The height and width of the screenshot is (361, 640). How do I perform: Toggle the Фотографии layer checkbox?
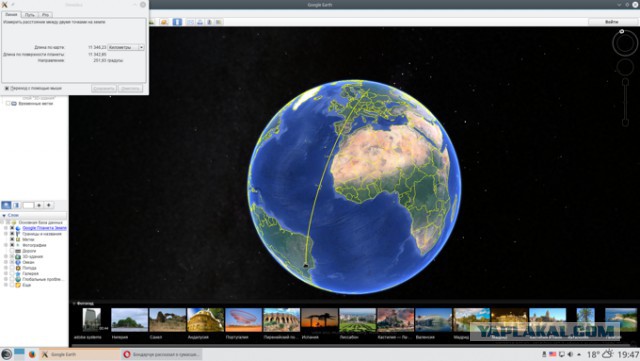click(x=12, y=245)
